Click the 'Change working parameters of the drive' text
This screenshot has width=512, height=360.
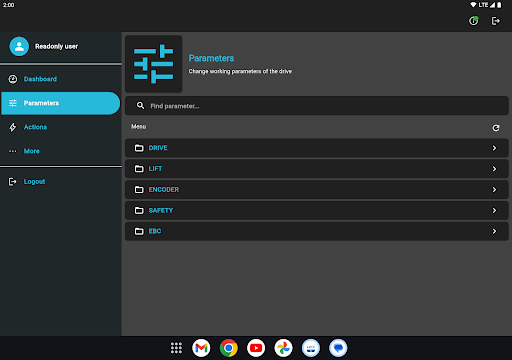coord(240,71)
